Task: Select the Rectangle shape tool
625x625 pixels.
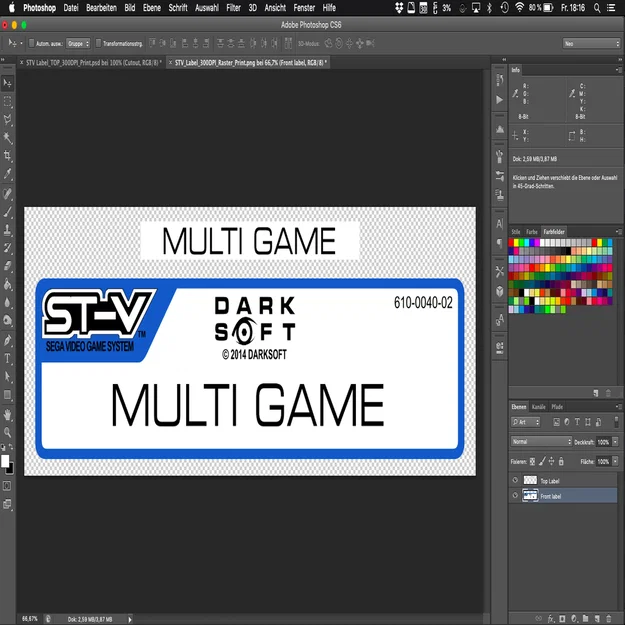Action: tap(8, 395)
